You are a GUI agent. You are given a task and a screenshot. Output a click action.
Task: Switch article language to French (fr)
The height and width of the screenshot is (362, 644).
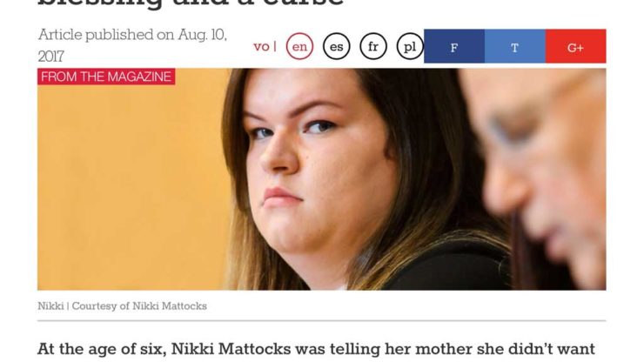click(x=373, y=46)
